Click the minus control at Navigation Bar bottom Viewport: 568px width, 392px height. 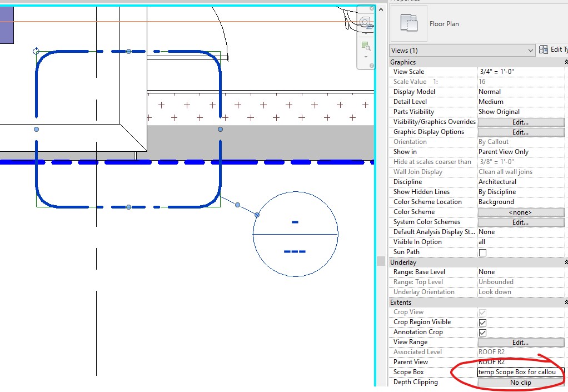click(372, 65)
